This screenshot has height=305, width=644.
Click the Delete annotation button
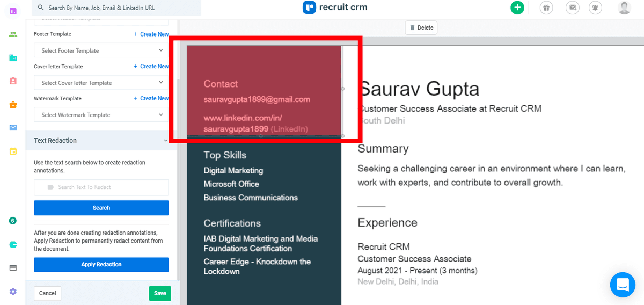(421, 28)
